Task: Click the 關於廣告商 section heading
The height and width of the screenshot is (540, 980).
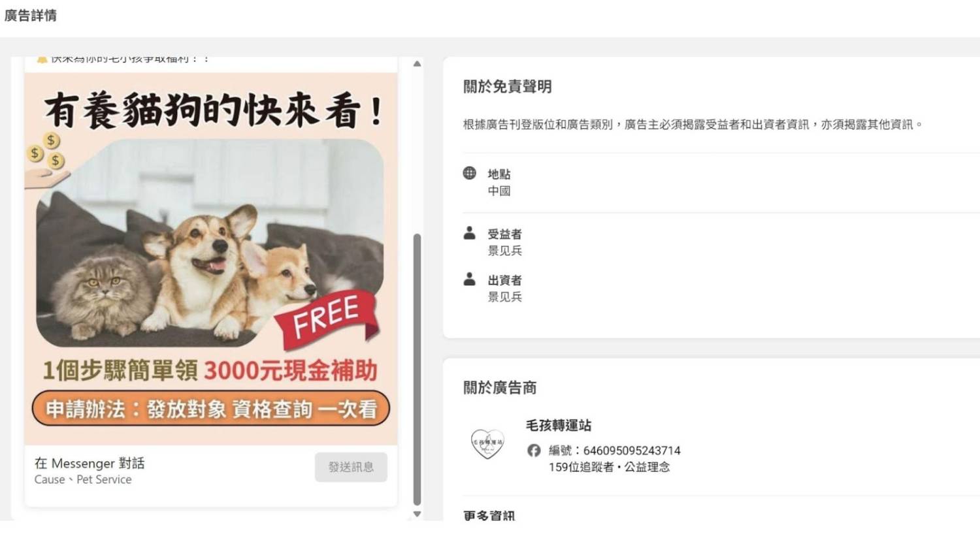Action: (x=500, y=388)
